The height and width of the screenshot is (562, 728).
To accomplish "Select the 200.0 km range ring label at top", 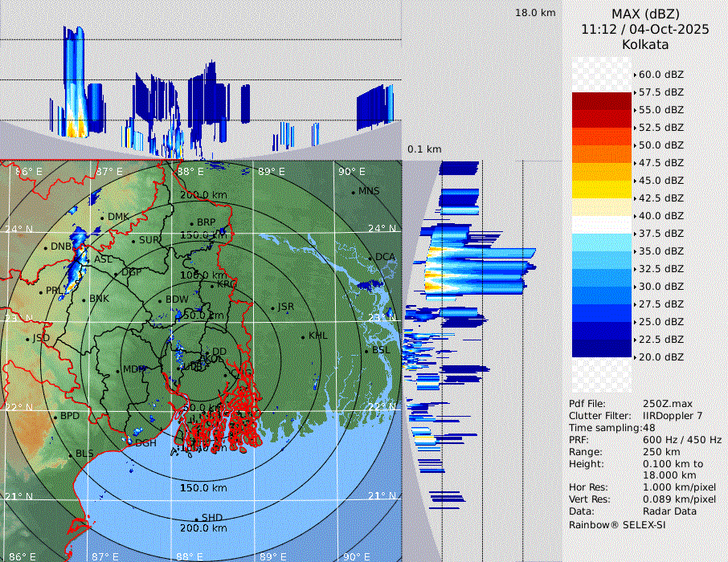I will 202,195.
